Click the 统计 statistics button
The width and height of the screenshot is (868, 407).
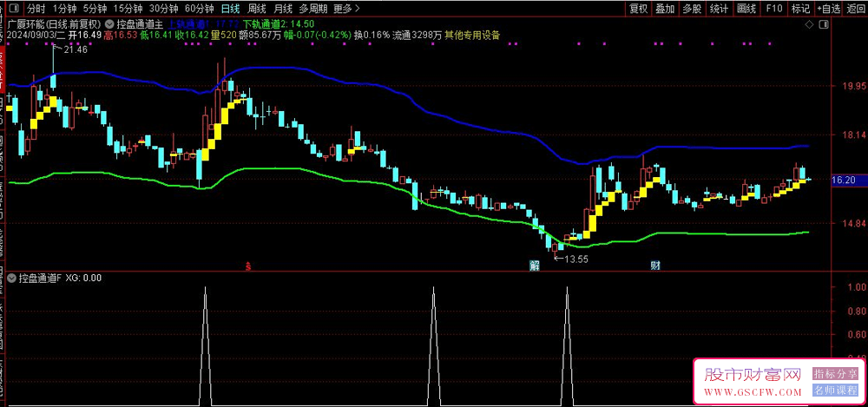(x=719, y=9)
